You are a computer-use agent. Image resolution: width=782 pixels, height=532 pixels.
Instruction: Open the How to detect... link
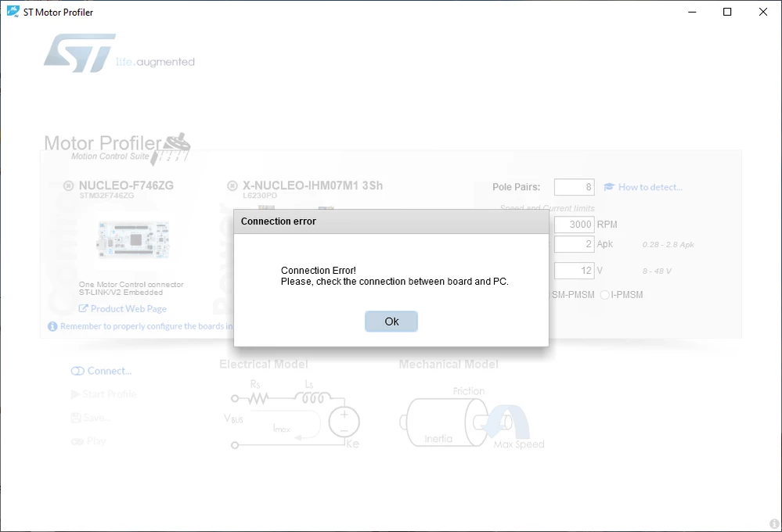(650, 187)
